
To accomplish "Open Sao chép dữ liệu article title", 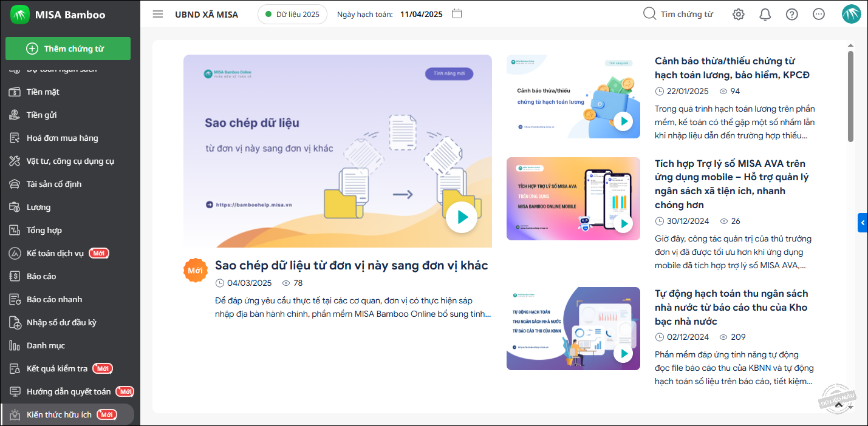I will pos(352,266).
